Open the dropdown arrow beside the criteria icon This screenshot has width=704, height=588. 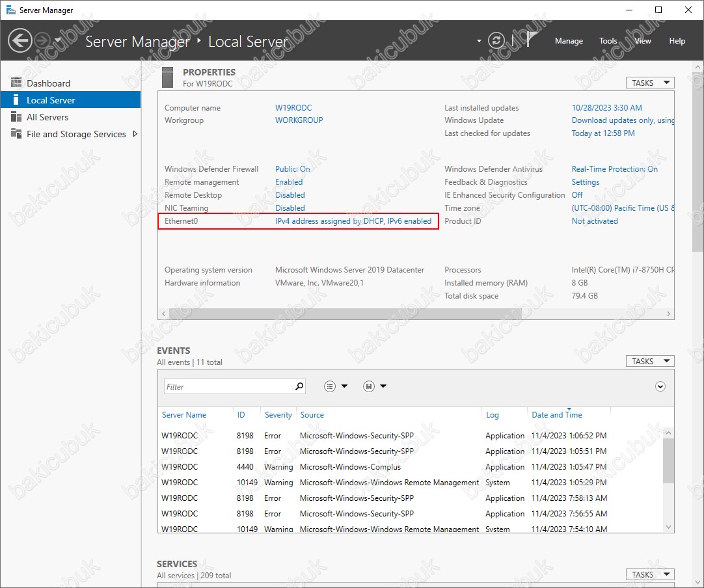click(x=344, y=386)
